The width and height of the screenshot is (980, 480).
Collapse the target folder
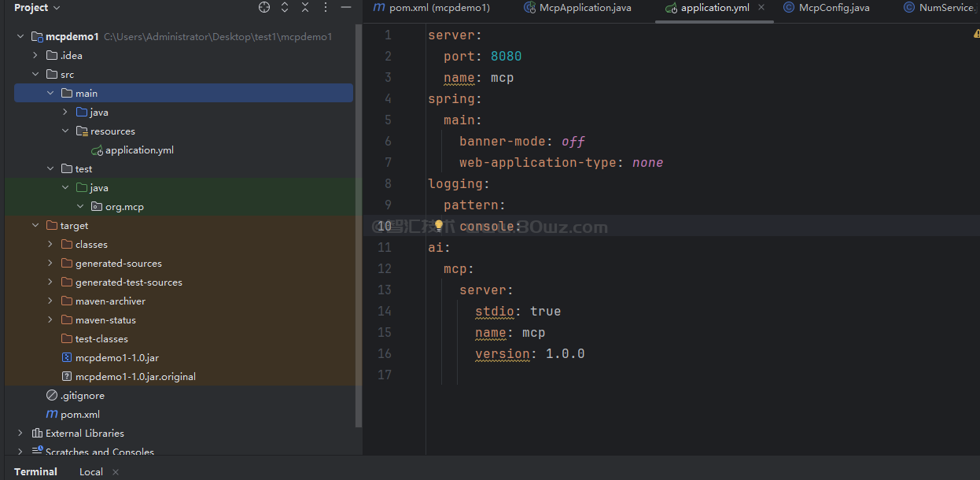35,226
